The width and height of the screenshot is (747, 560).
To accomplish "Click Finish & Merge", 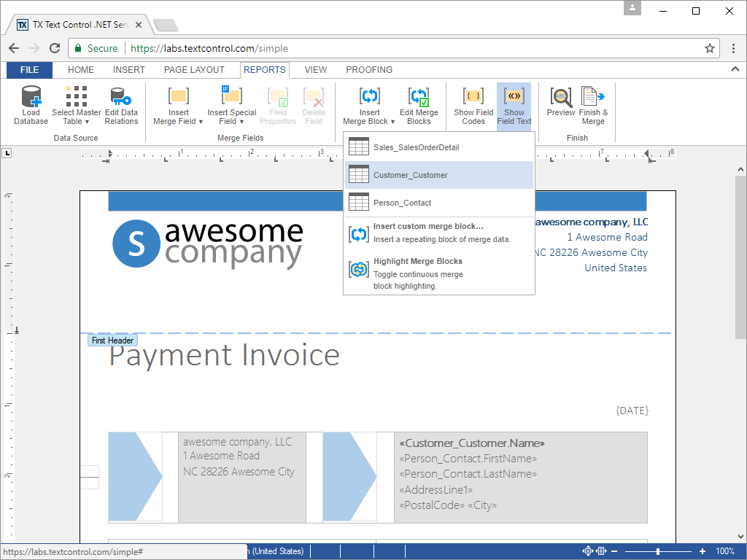I will 593,106.
